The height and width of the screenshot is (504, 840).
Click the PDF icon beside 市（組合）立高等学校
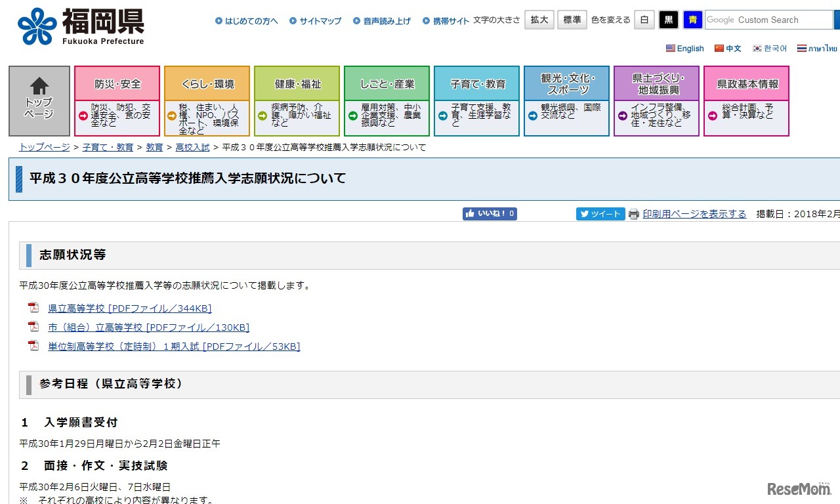click(33, 327)
